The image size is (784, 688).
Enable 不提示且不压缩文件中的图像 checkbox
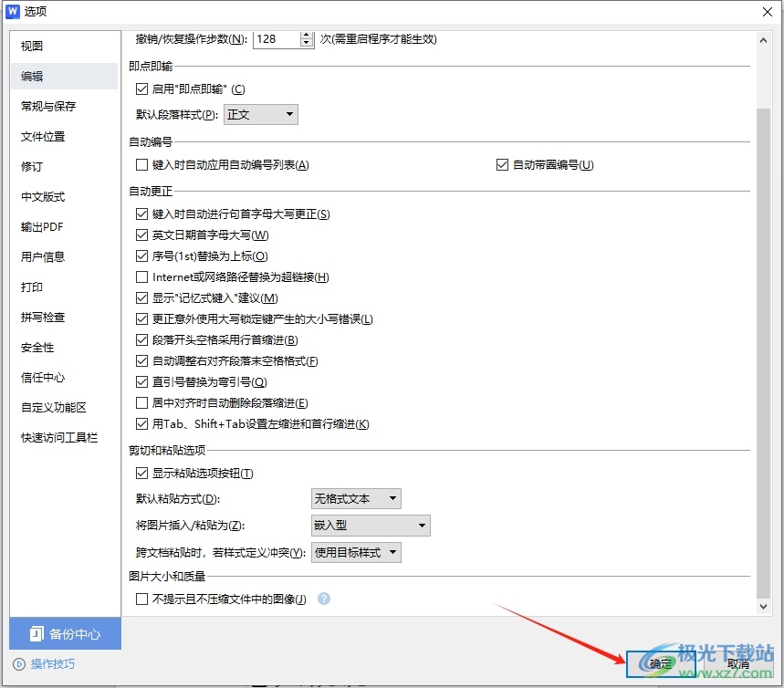click(x=141, y=599)
